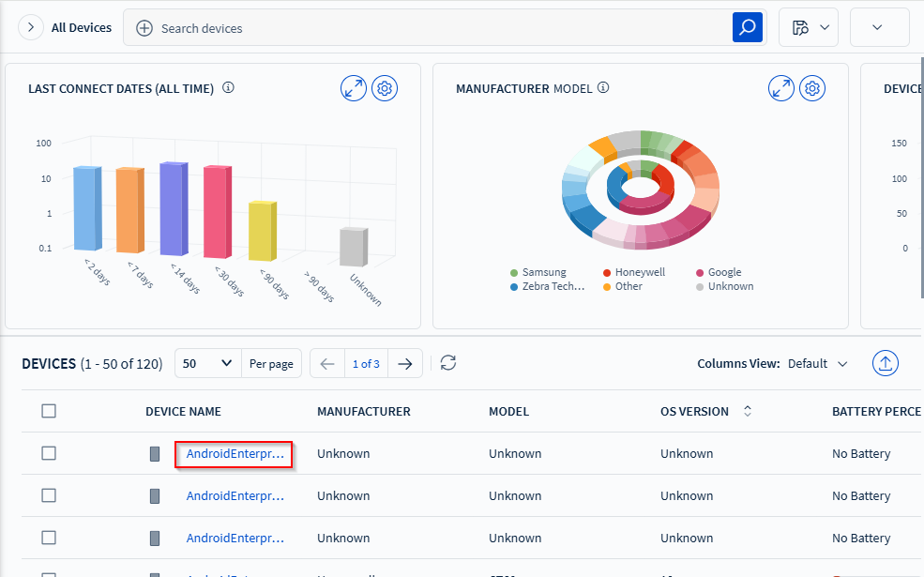Show info for Last Connect Dates chart
This screenshot has height=577, width=924.
(228, 88)
